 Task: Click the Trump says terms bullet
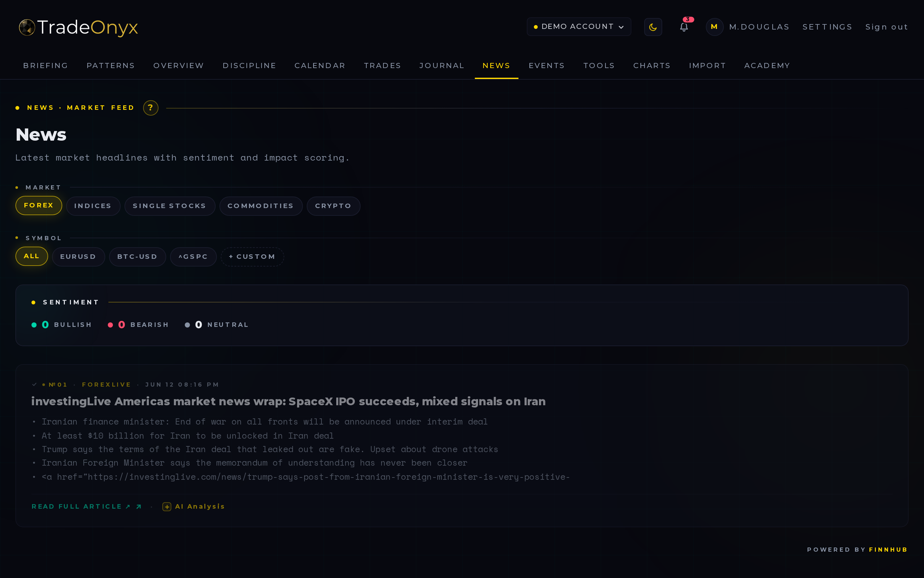270,449
